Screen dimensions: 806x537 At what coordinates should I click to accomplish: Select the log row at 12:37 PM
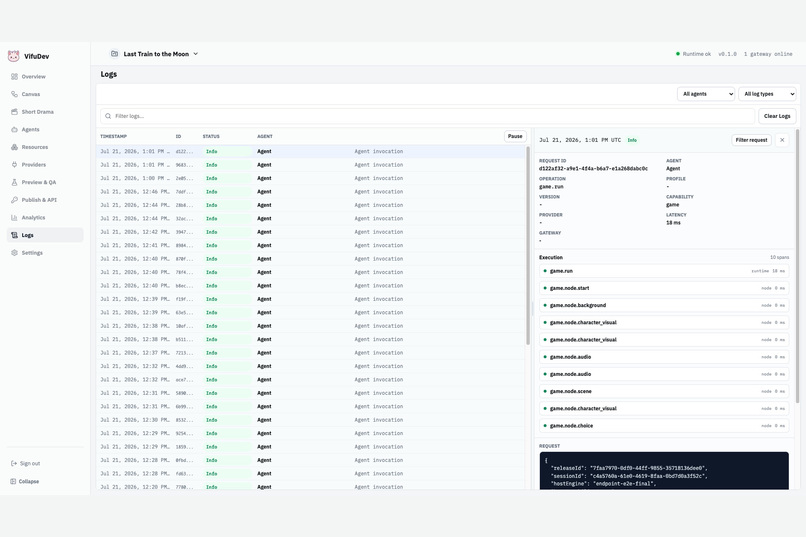pos(311,353)
